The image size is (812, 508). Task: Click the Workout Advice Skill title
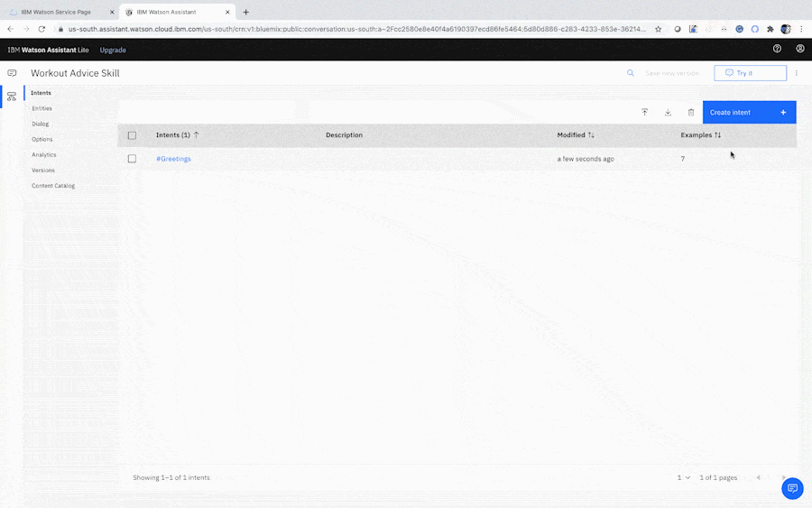click(75, 73)
